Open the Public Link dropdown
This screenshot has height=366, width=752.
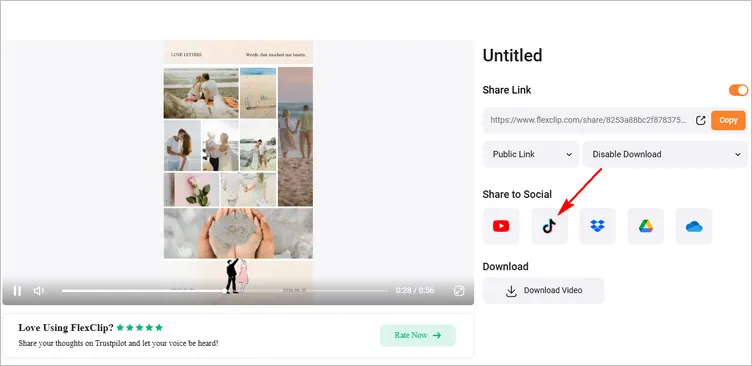[531, 154]
